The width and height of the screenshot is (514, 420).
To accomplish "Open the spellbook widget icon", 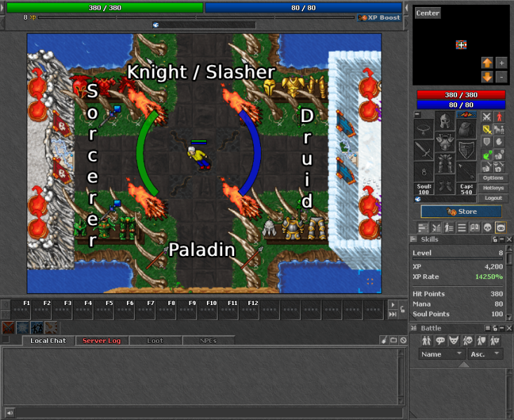I will (x=475, y=228).
